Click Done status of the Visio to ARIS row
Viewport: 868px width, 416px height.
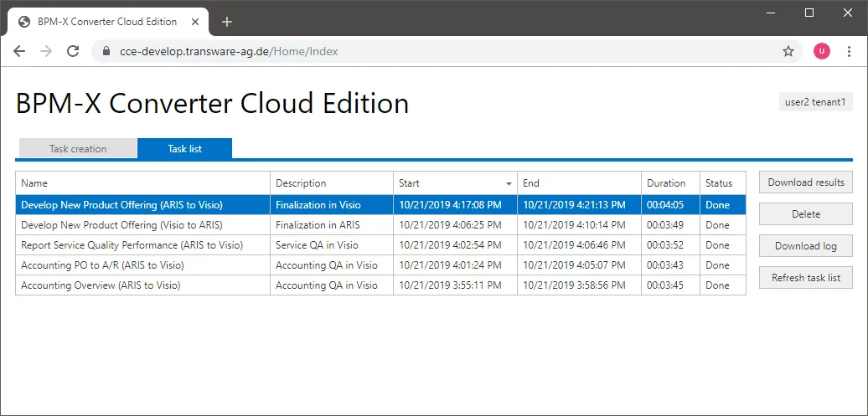click(722, 225)
